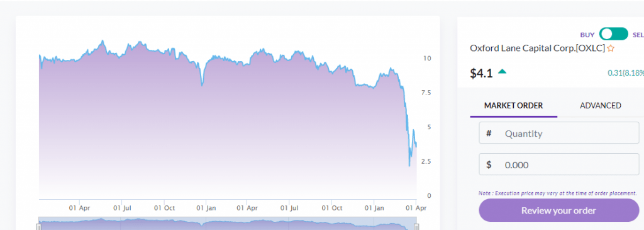This screenshot has height=230, width=644.
Task: Click the green price-up triangle indicator
Action: coord(502,72)
